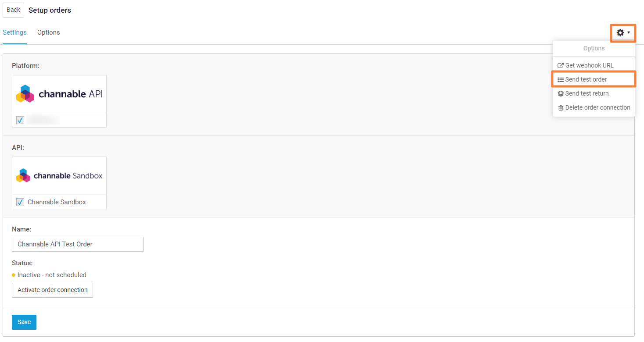Viewport: 644px width, 342px height.
Task: Click the gear settings icon
Action: [620, 32]
